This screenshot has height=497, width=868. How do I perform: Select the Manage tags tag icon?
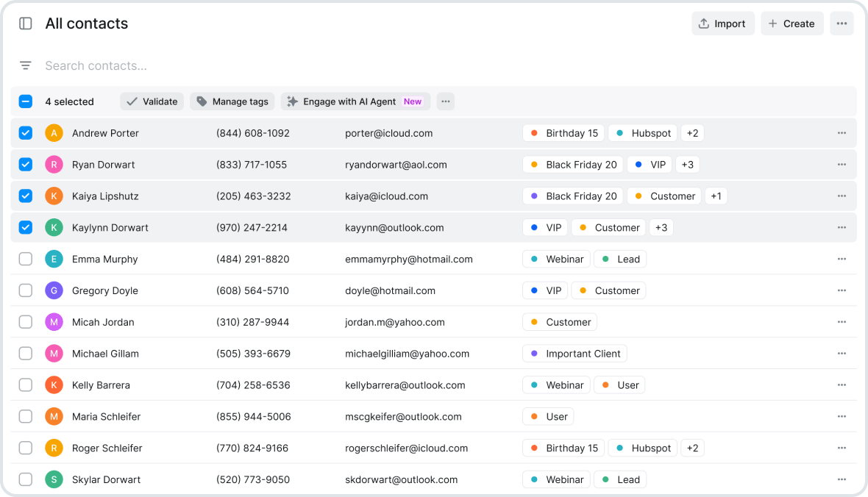click(x=201, y=101)
